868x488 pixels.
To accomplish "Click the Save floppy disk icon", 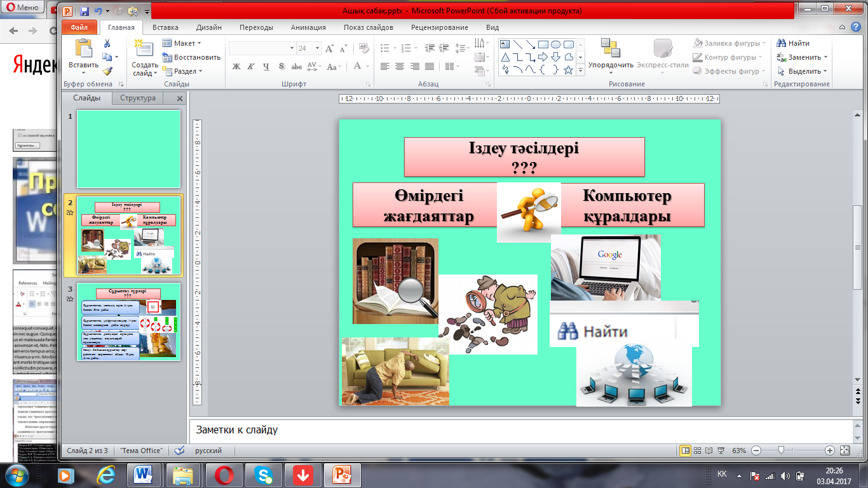I will coord(85,11).
